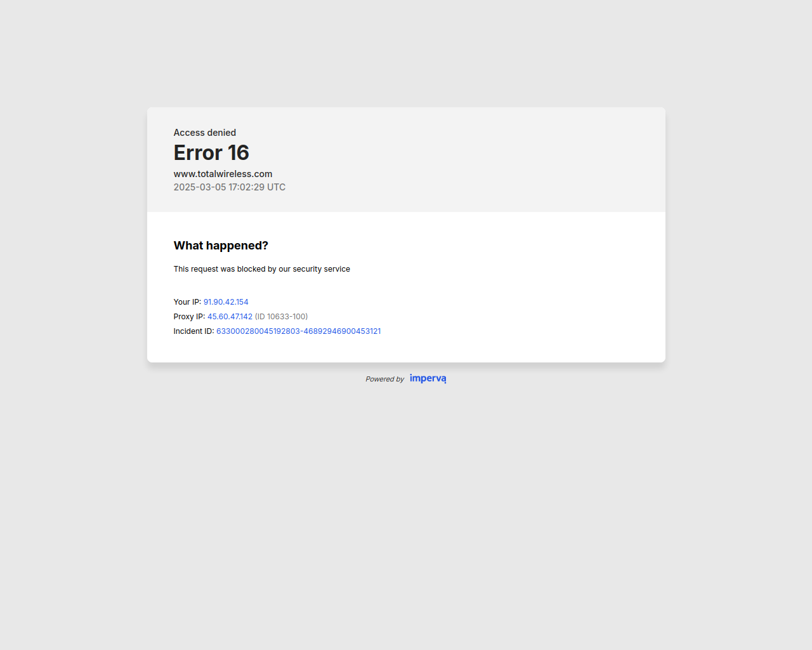Image resolution: width=812 pixels, height=650 pixels.
Task: Click the Imperva logo
Action: (428, 378)
